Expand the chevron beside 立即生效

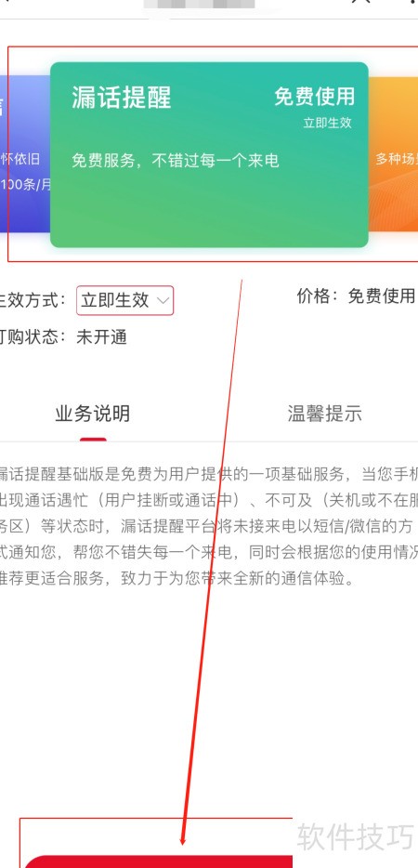pos(163,300)
